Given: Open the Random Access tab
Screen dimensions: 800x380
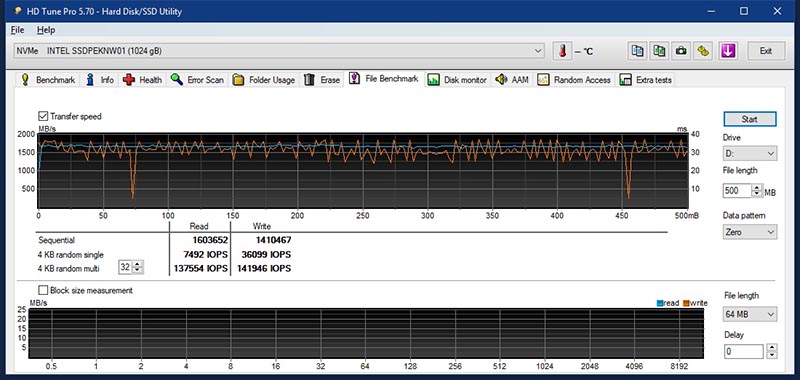Looking at the screenshot, I should pyautogui.click(x=574, y=80).
